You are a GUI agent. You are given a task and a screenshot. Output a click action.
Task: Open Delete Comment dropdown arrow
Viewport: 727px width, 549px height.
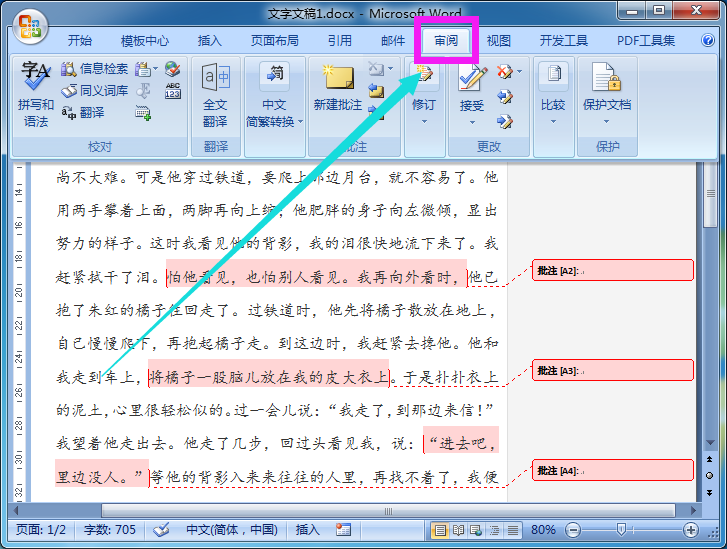coord(390,69)
